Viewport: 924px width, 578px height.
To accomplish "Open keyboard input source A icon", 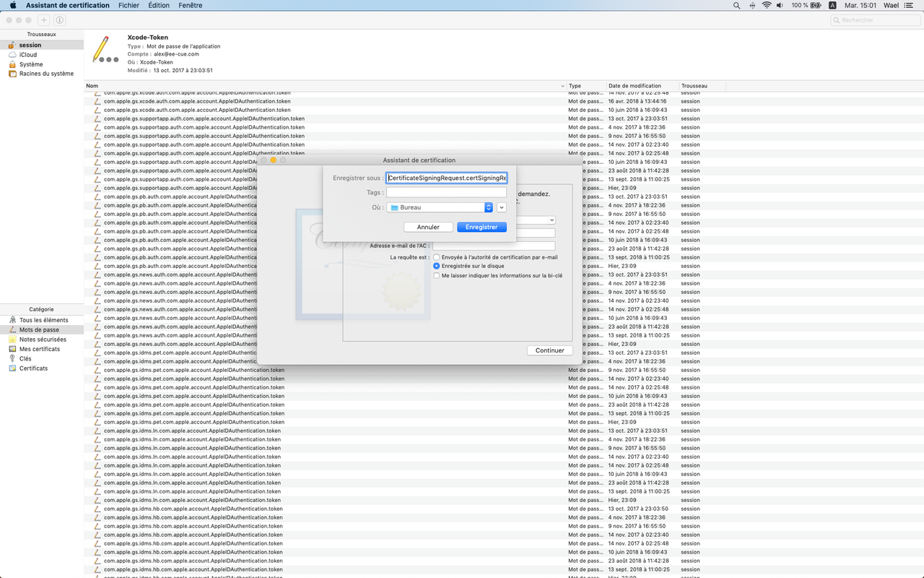I will click(x=832, y=5).
